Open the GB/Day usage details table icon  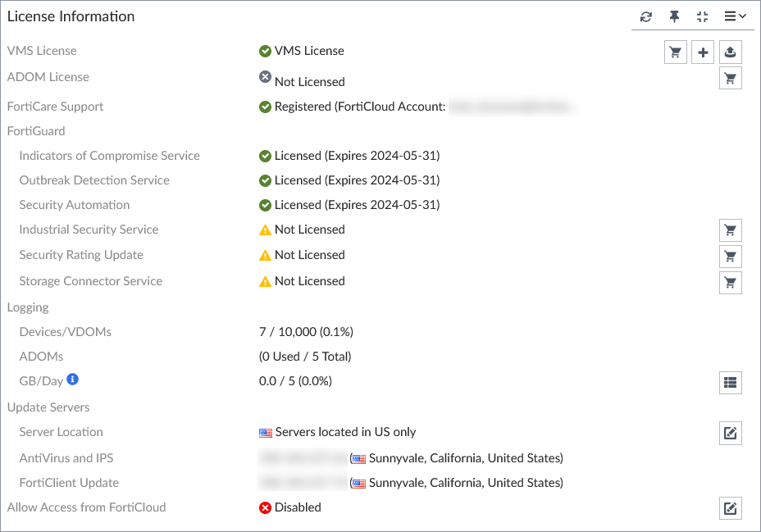[x=731, y=382]
